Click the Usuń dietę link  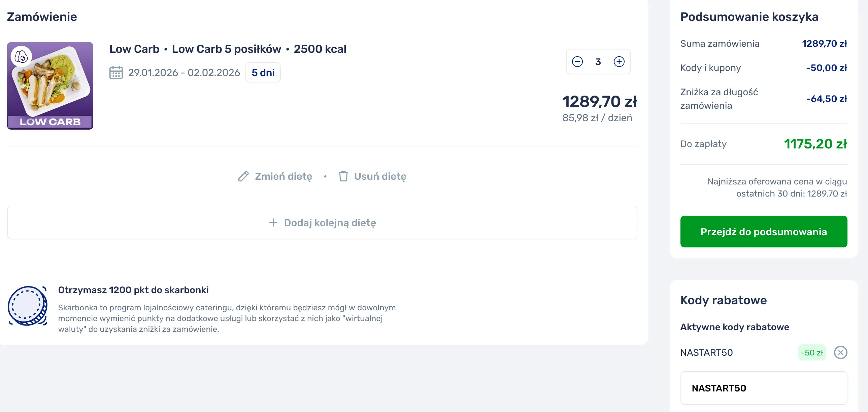point(380,176)
